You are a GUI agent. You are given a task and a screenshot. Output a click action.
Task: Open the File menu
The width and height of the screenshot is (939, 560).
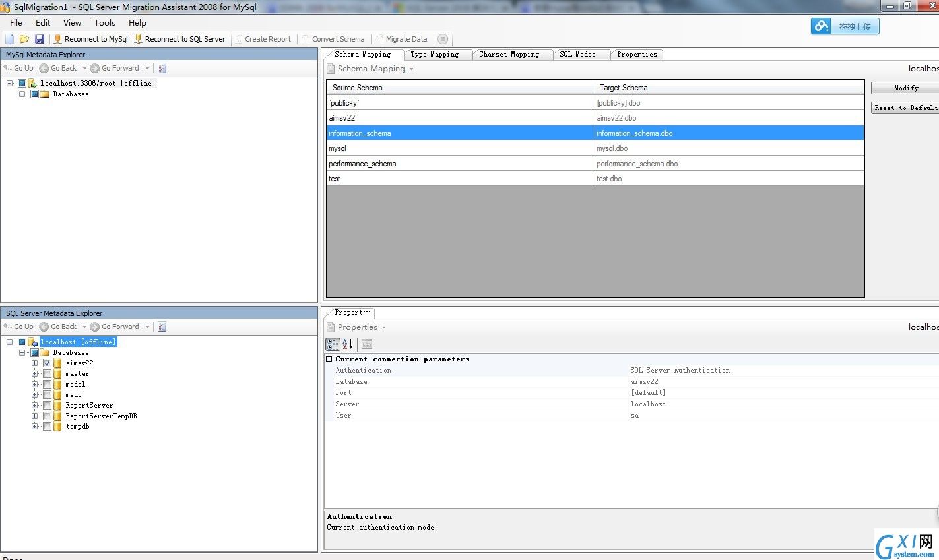click(x=16, y=22)
